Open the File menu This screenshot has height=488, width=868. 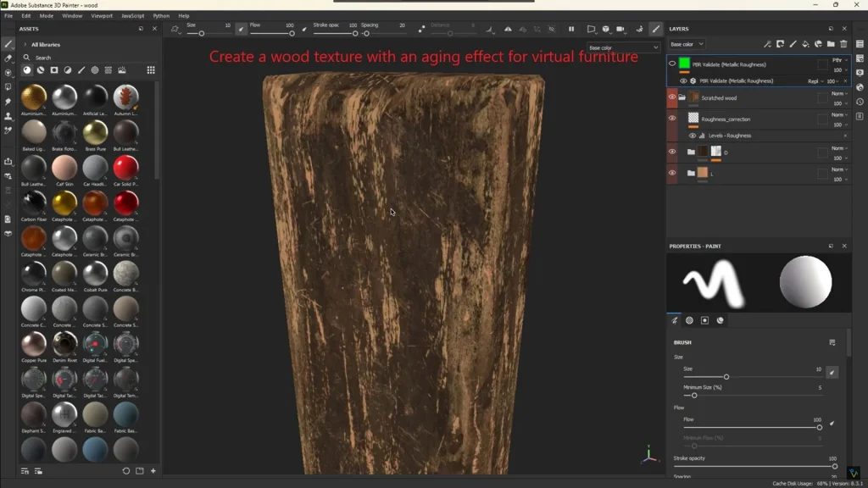point(8,16)
